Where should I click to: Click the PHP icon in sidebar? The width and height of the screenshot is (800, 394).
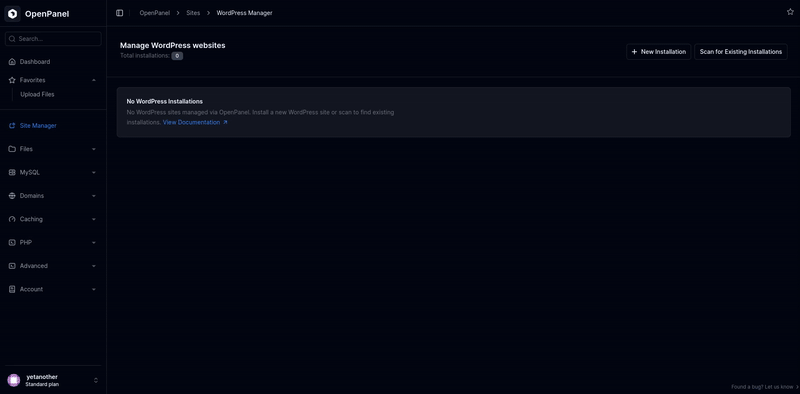12,242
